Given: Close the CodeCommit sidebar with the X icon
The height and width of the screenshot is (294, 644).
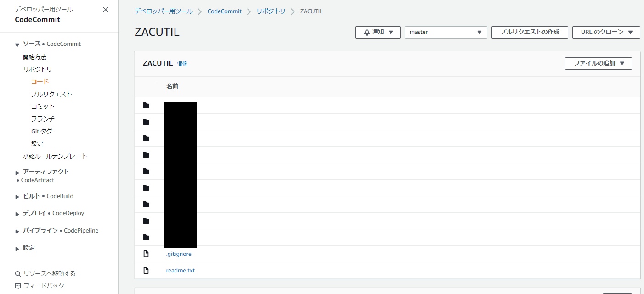Looking at the screenshot, I should [105, 9].
